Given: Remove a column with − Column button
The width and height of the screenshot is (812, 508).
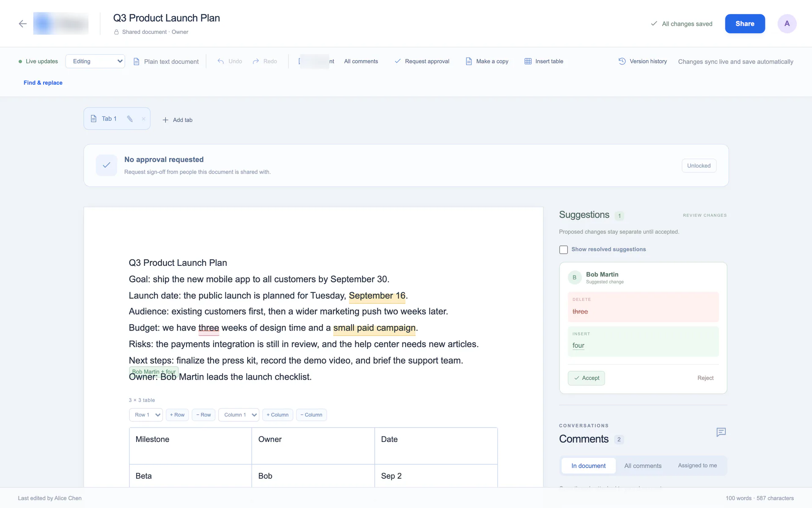Looking at the screenshot, I should pyautogui.click(x=311, y=415).
